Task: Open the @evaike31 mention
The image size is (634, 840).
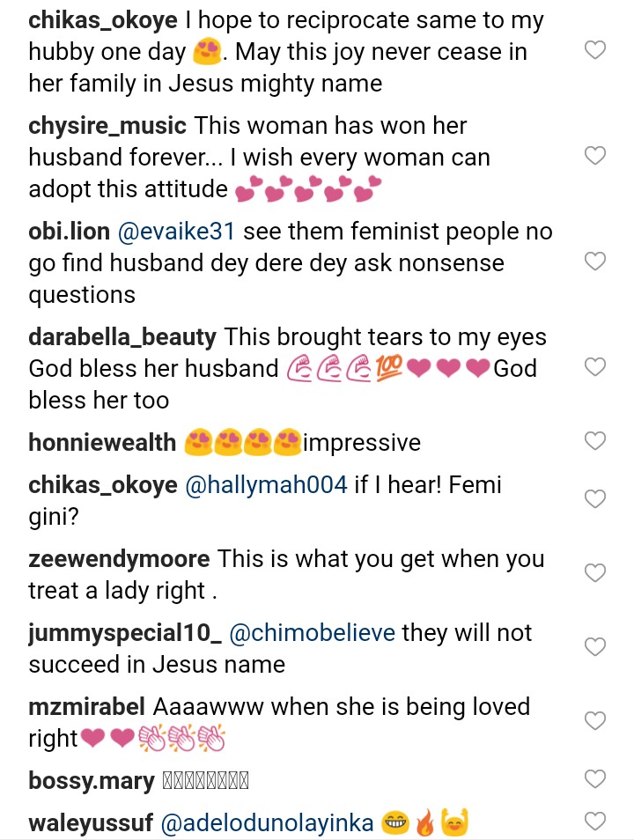Action: point(175,232)
